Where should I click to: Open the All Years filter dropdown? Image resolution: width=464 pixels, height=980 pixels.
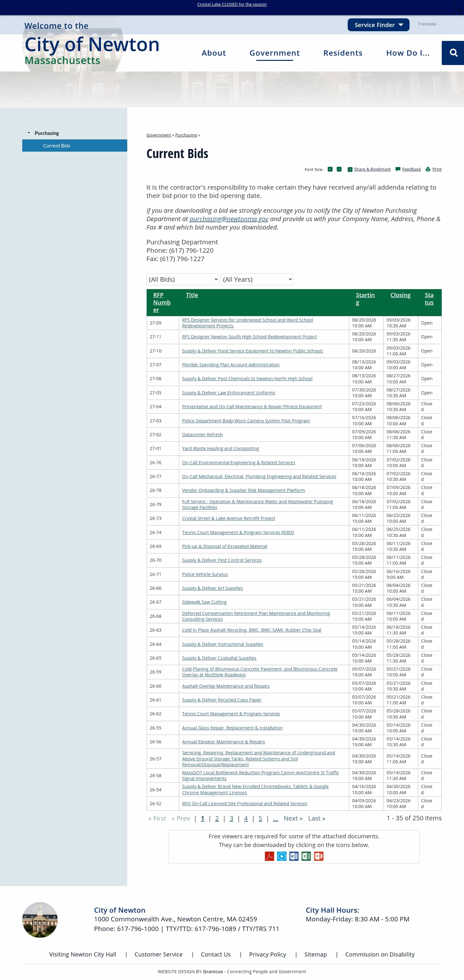point(257,279)
